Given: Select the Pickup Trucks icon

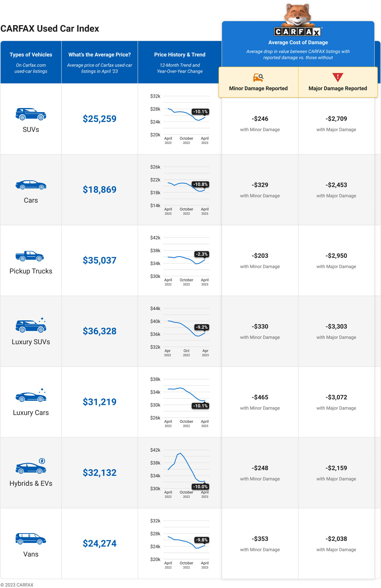Looking at the screenshot, I should (30, 256).
